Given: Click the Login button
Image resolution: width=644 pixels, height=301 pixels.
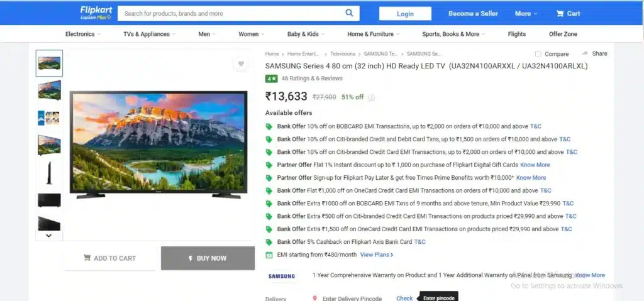Looking at the screenshot, I should click(405, 14).
